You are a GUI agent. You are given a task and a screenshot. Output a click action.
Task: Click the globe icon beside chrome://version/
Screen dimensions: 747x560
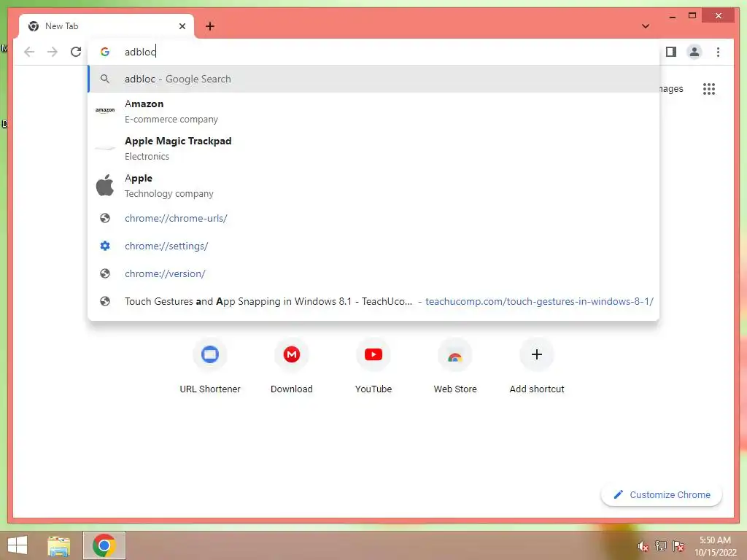pyautogui.click(x=105, y=273)
